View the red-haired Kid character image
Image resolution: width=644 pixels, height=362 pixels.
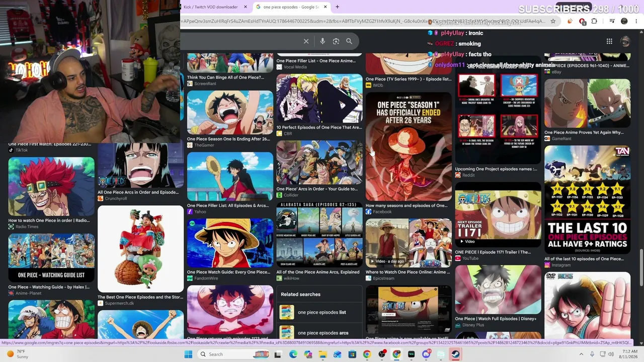51,187
